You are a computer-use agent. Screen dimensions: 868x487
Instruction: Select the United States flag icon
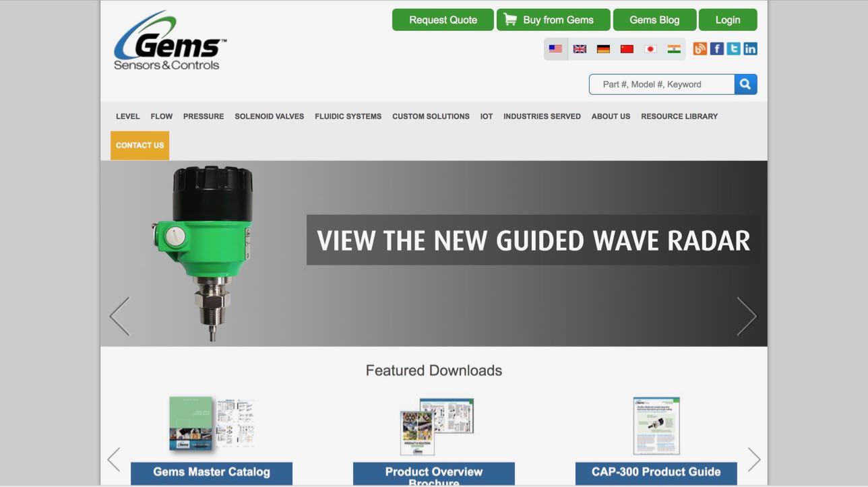coord(555,49)
